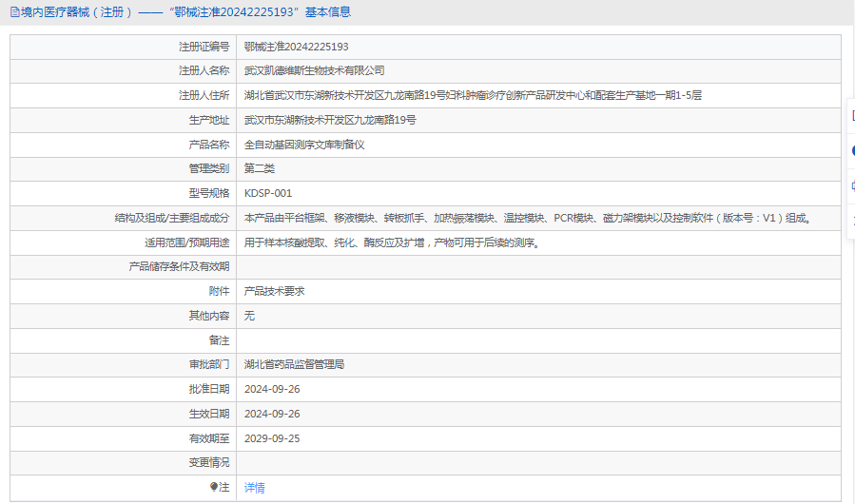The width and height of the screenshot is (855, 504).
Task: Click the 变更情况 row label
Action: [209, 462]
